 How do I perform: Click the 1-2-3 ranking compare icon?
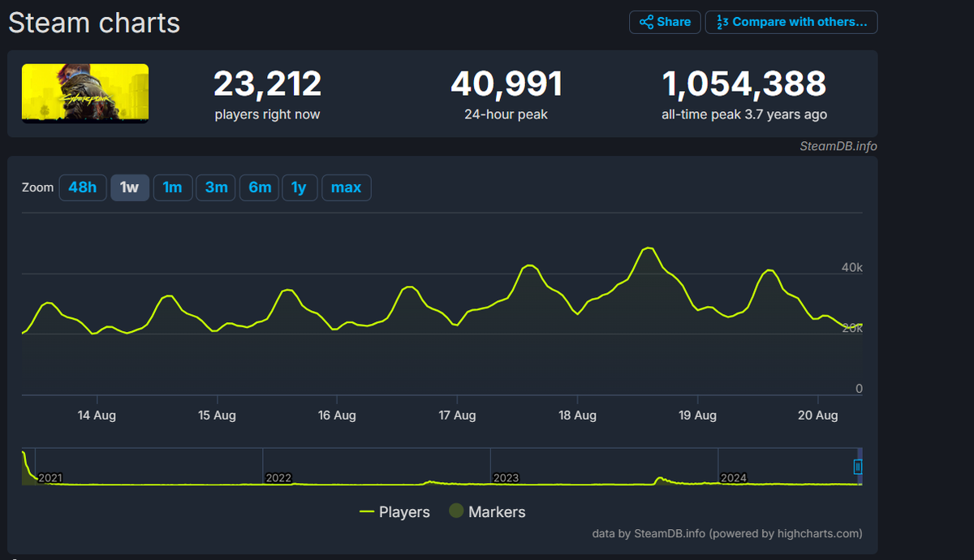coord(721,22)
